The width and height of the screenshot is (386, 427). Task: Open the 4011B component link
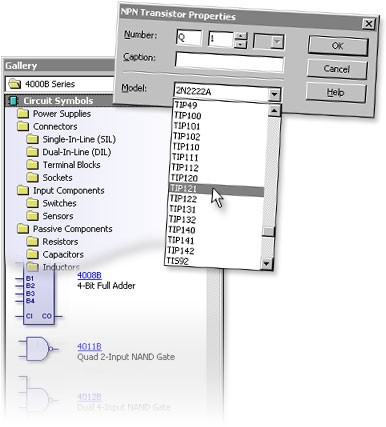(89, 347)
